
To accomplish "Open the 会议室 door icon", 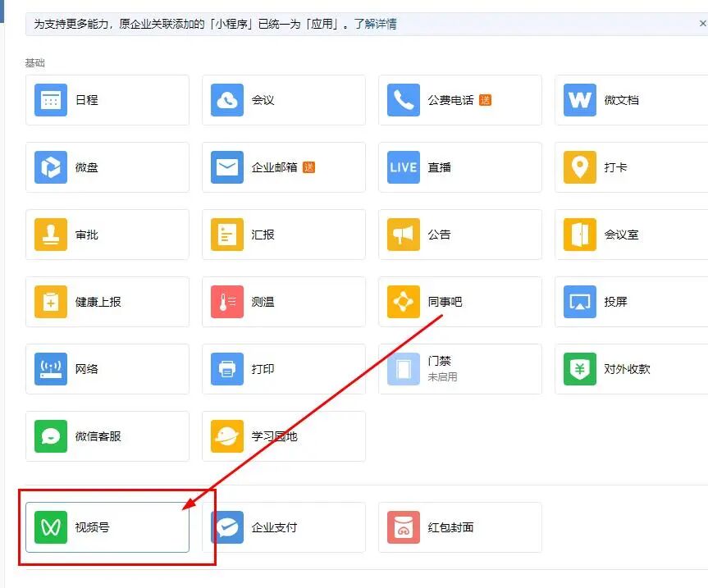I will tap(580, 235).
